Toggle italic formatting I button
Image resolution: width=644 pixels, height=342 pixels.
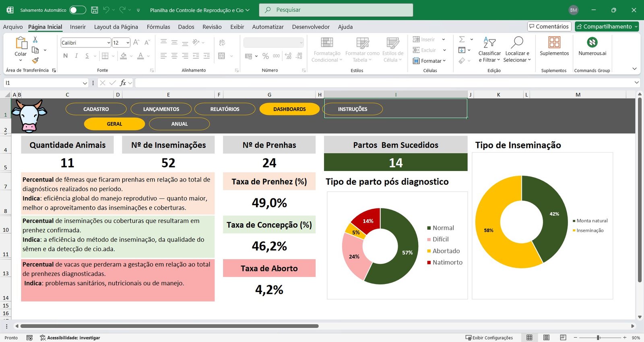pos(76,56)
